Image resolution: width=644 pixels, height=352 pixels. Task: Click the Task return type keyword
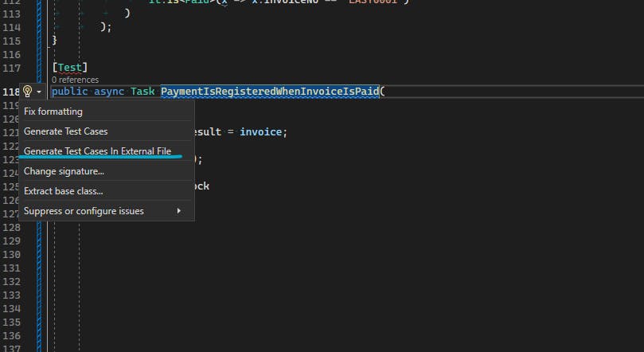pos(142,92)
